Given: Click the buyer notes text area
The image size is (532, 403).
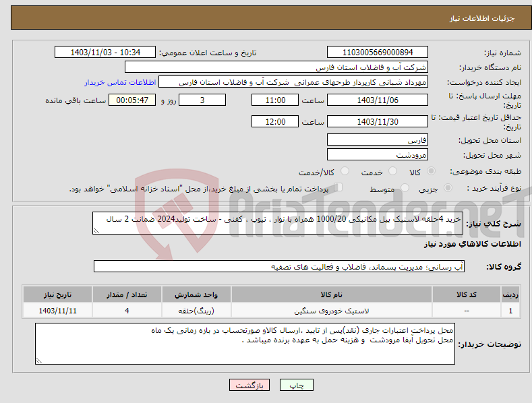Looking at the screenshot, I should click(x=245, y=344).
